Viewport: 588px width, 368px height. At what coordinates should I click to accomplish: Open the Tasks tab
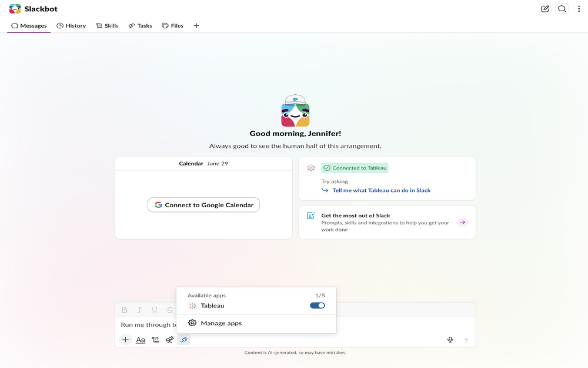140,25
